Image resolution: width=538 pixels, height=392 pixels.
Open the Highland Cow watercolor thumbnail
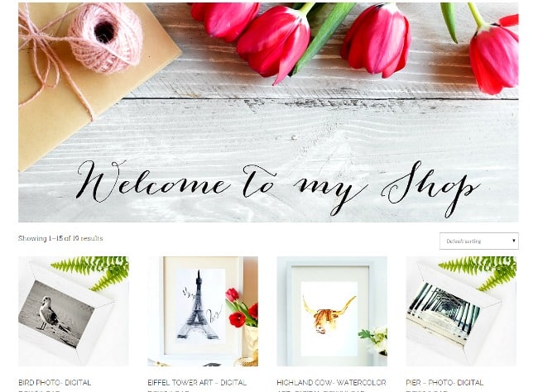point(332,311)
